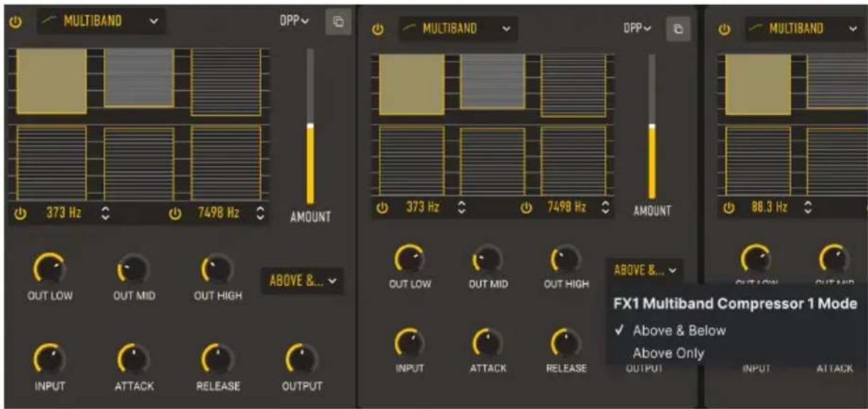Click the solid low band block, third panel

coord(758,84)
